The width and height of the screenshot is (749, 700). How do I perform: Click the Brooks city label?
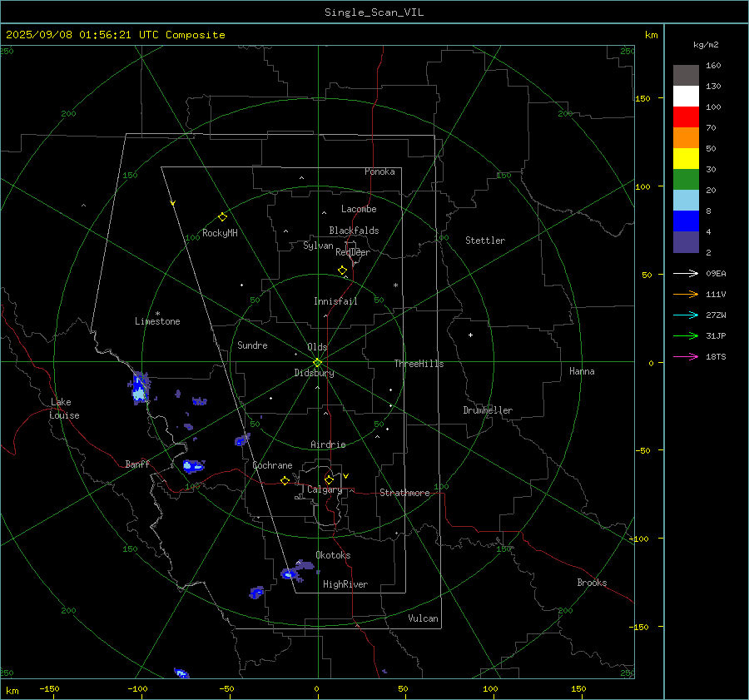pos(592,583)
